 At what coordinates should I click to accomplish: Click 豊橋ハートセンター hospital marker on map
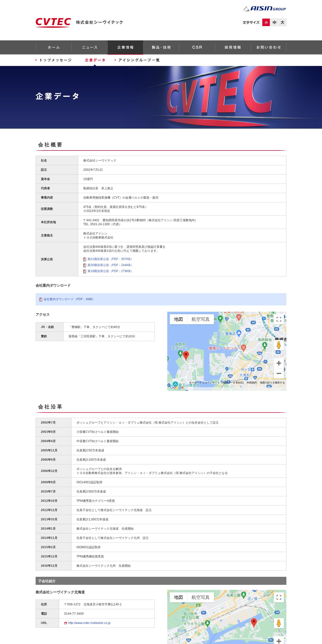(x=244, y=348)
